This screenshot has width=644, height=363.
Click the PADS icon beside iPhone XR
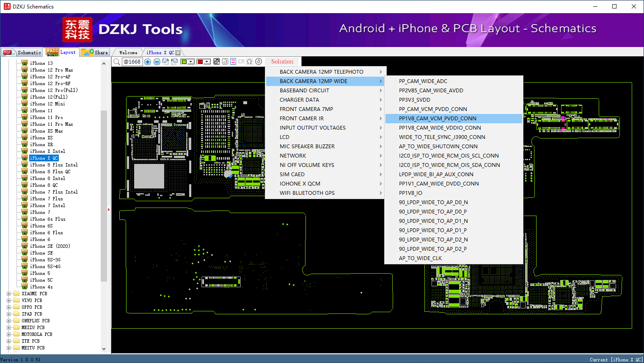[x=25, y=144]
